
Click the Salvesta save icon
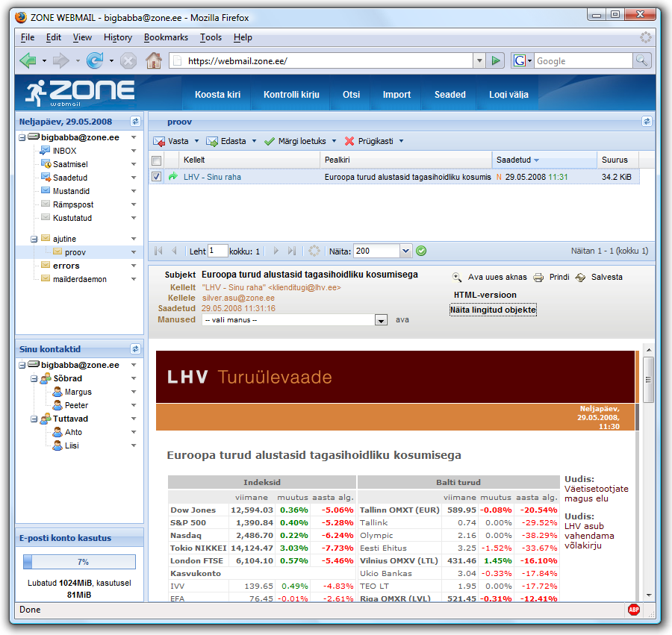pos(580,278)
